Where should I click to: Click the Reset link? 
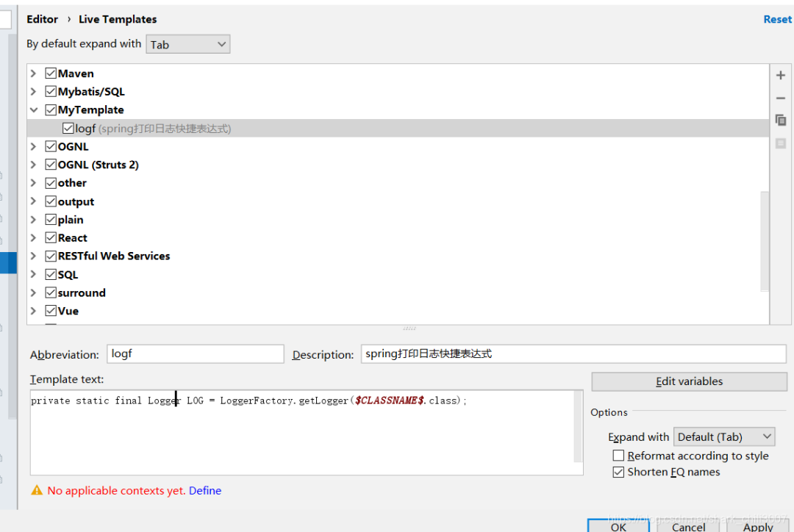[777, 19]
